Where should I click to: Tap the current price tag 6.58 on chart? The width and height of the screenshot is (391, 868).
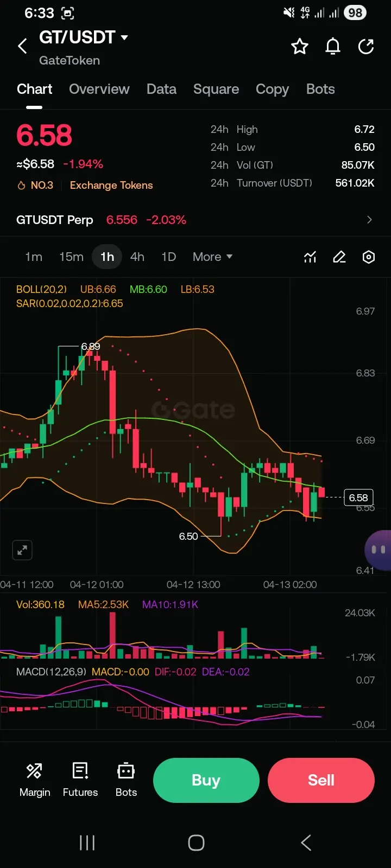[x=358, y=497]
